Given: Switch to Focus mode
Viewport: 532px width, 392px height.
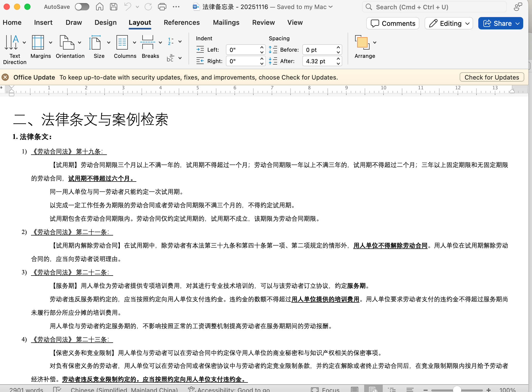Looking at the screenshot, I should [325, 389].
